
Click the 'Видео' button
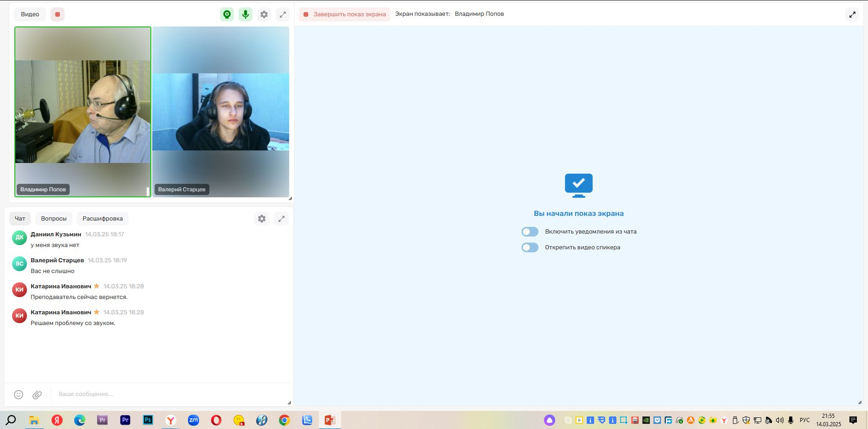[30, 14]
